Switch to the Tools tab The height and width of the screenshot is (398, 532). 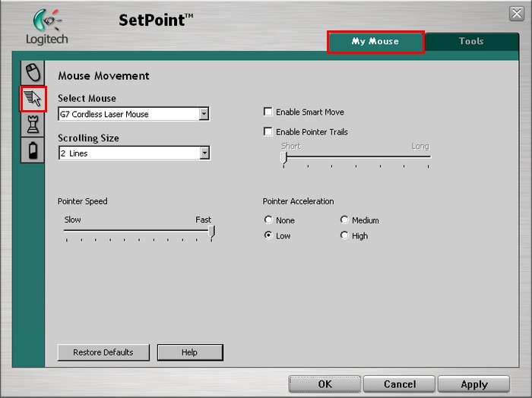point(471,41)
